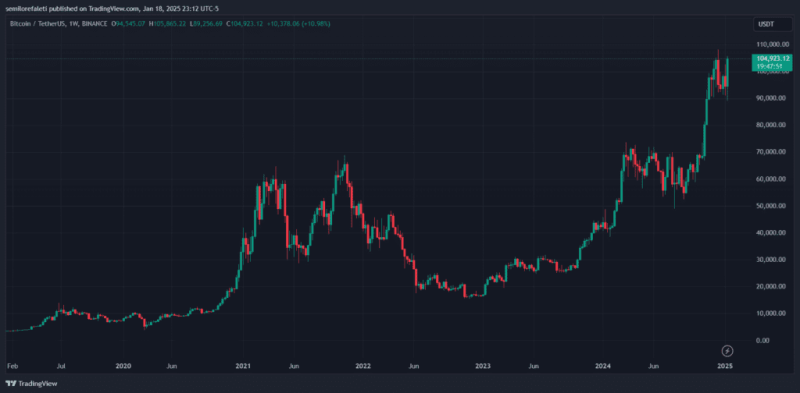The height and width of the screenshot is (393, 800).
Task: Click the close value C104,923.12
Action: (x=244, y=23)
